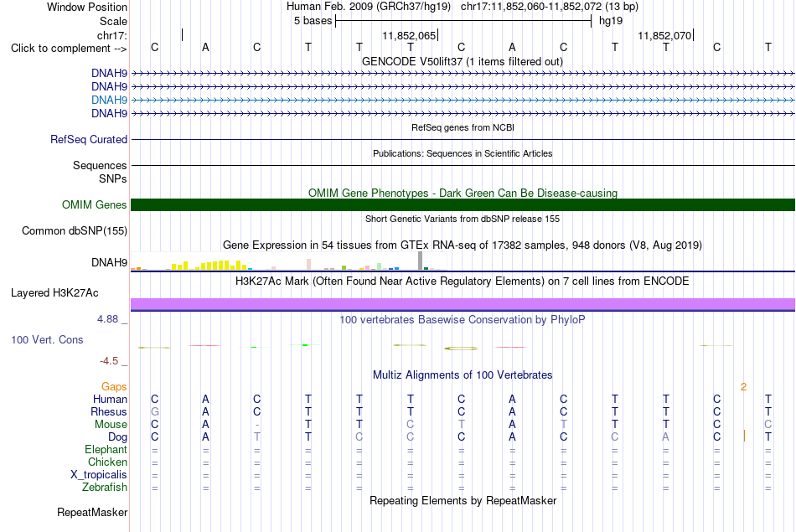
Task: Open the 'Gene Expression in 54 tissues from GTEx' title
Action: pyautogui.click(x=463, y=245)
